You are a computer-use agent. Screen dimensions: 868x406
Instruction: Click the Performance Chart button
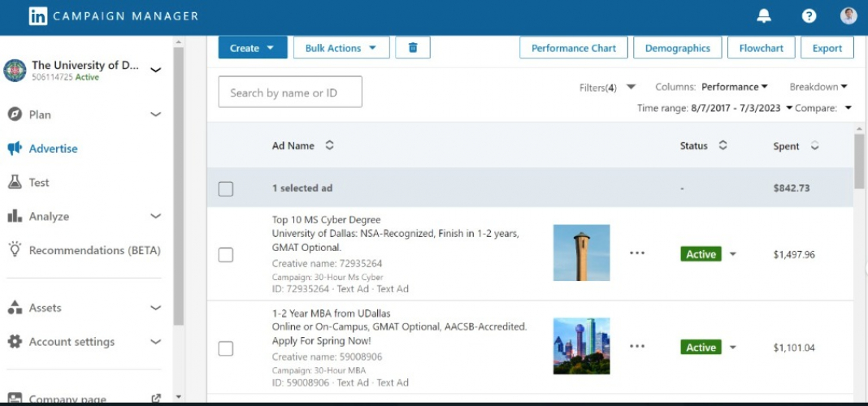point(574,48)
